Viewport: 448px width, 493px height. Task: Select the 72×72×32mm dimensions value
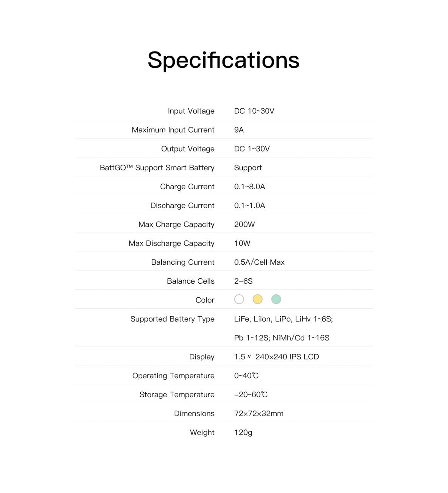[259, 413]
